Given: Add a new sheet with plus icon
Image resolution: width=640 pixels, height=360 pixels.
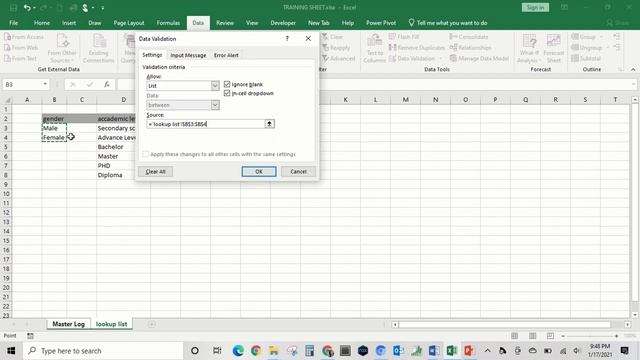Looking at the screenshot, I should (152, 324).
